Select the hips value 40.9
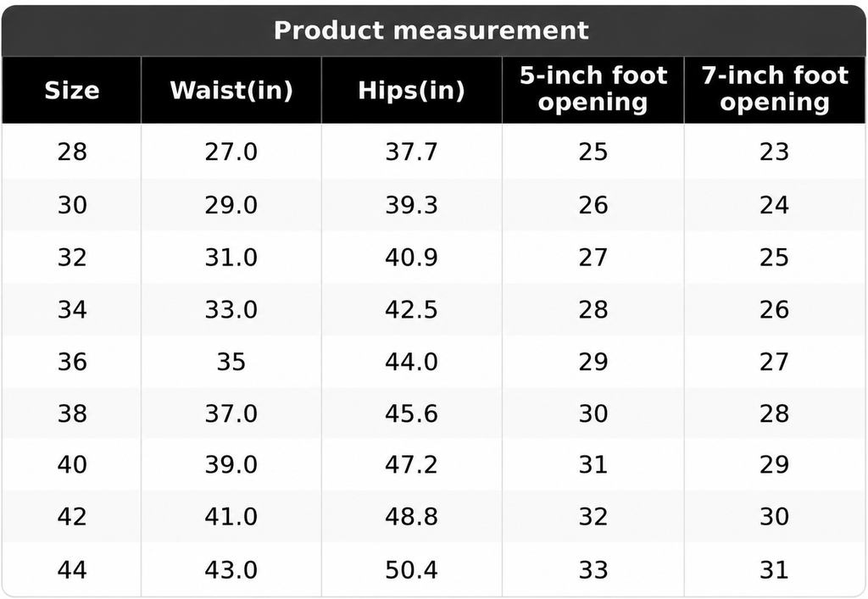This screenshot has height=599, width=868. click(411, 258)
